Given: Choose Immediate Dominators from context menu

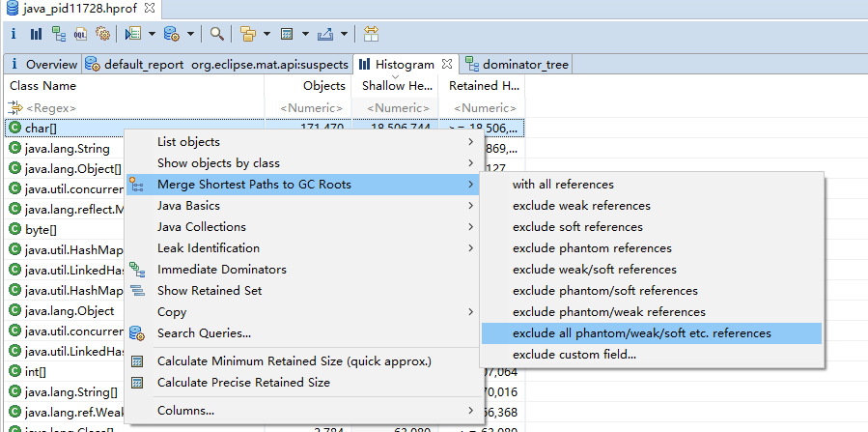Looking at the screenshot, I should pyautogui.click(x=301, y=270).
